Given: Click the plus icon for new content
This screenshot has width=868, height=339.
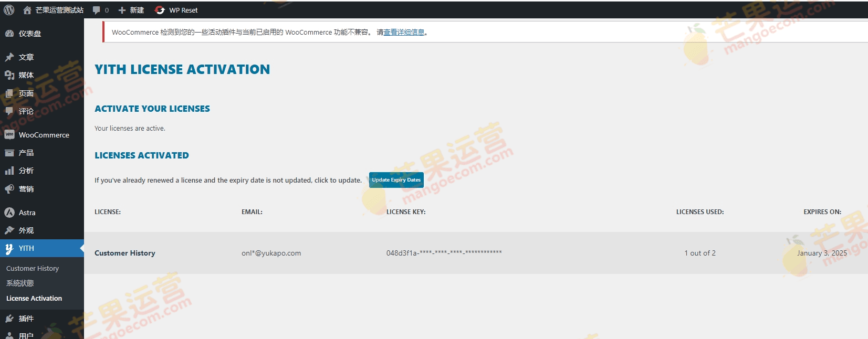Looking at the screenshot, I should pyautogui.click(x=122, y=10).
